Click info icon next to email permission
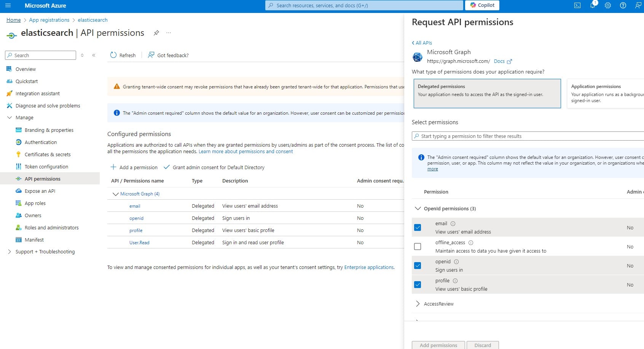The image size is (644, 349). (453, 224)
